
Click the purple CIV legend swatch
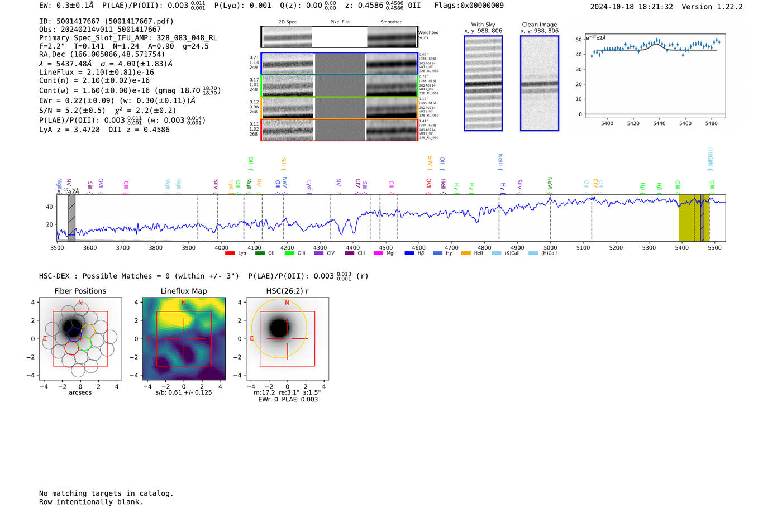pos(319,253)
